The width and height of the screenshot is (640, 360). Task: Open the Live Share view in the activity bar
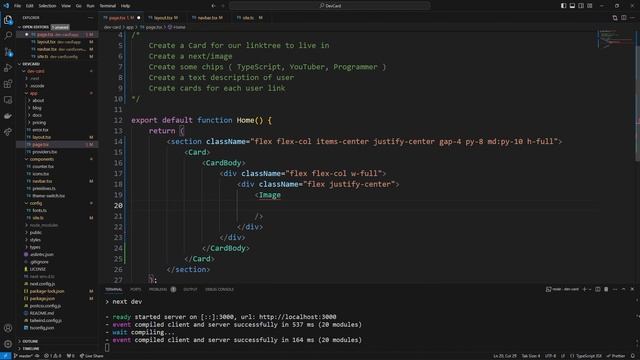[8, 132]
